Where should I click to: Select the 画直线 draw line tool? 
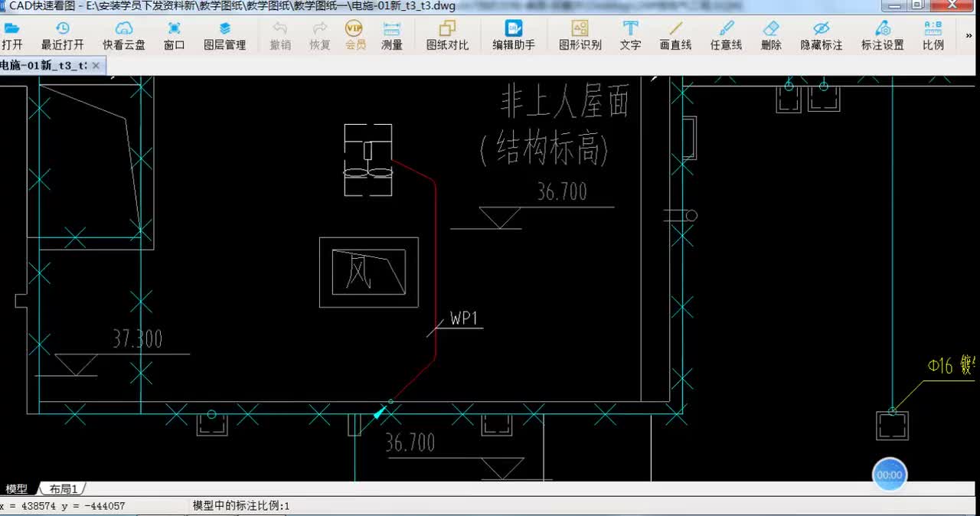tap(675, 36)
